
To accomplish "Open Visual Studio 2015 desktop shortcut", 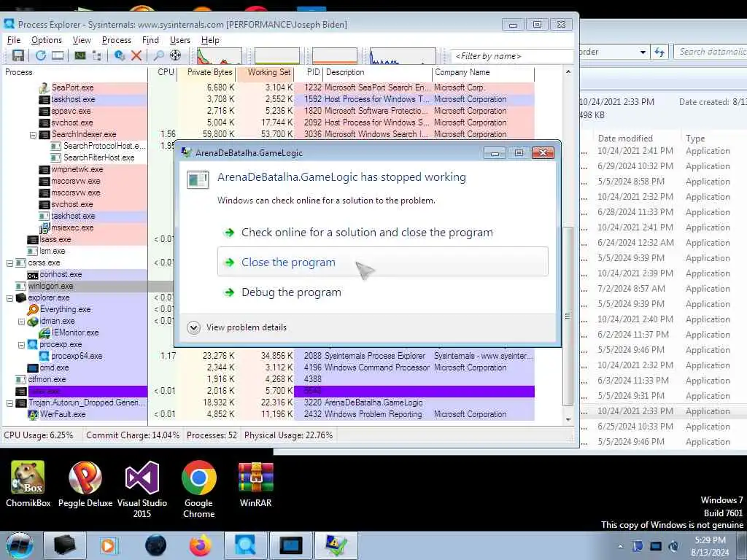I will click(x=142, y=489).
